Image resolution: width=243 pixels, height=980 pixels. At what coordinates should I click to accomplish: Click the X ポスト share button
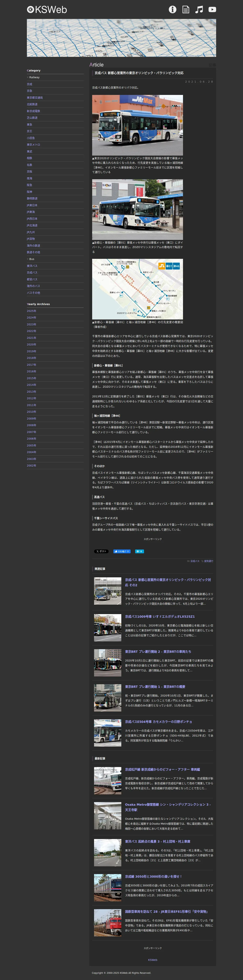[101, 551]
